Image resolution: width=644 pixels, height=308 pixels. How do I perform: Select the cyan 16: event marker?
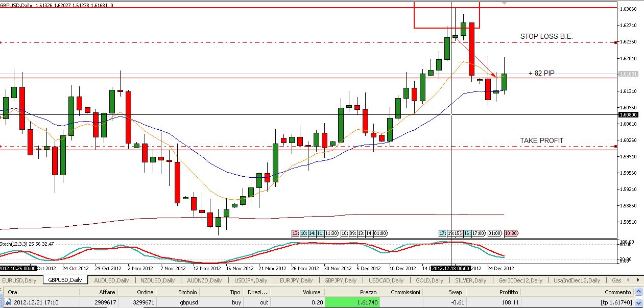point(467,233)
